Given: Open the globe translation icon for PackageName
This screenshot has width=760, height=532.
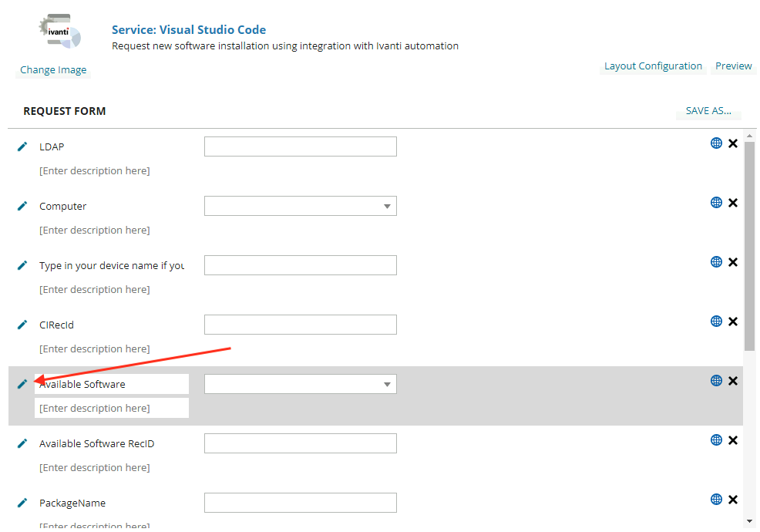Looking at the screenshot, I should (x=716, y=499).
